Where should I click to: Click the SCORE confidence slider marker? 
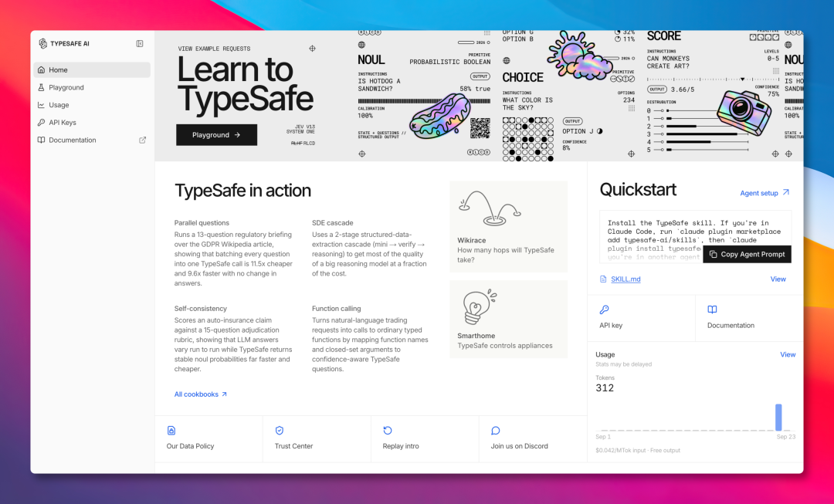[743, 79]
